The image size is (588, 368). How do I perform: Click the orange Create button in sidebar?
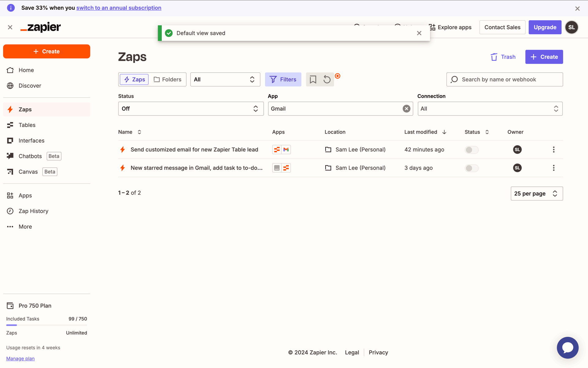(x=47, y=52)
